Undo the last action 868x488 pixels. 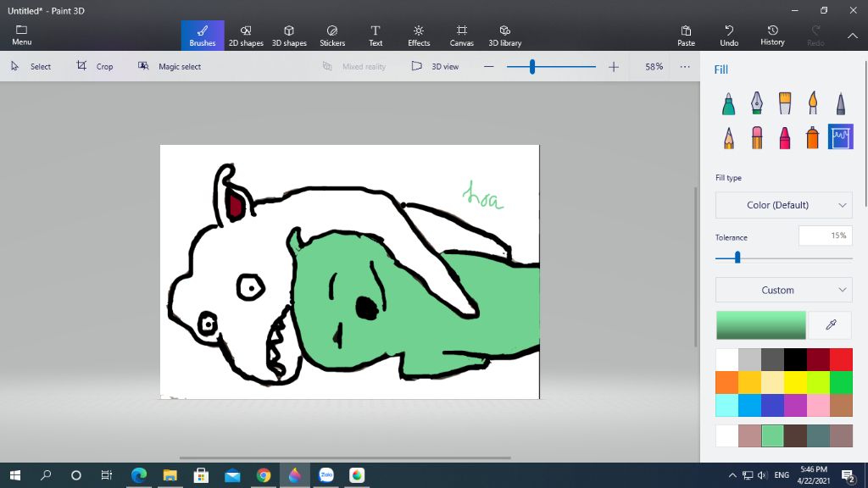click(729, 36)
